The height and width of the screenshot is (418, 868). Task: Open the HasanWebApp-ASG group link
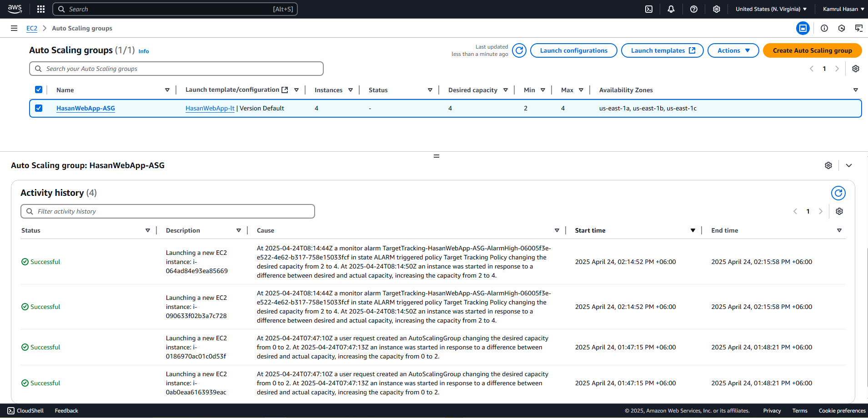85,108
